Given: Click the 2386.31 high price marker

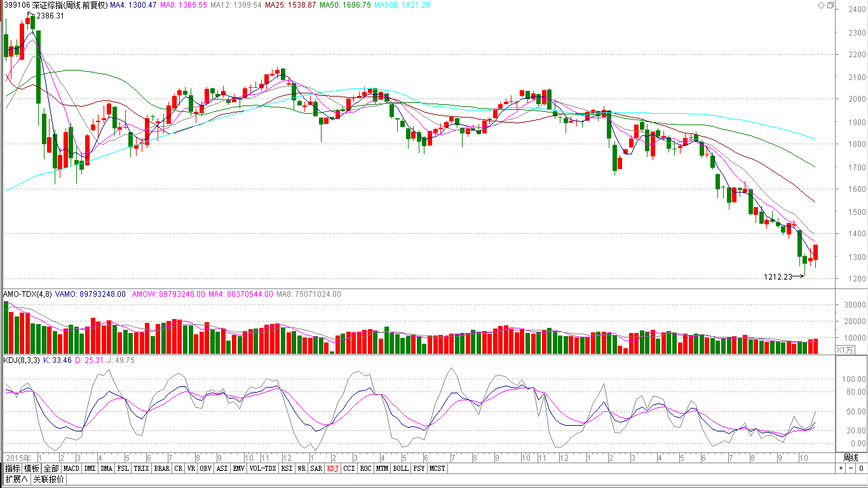Looking at the screenshot, I should 50,16.
